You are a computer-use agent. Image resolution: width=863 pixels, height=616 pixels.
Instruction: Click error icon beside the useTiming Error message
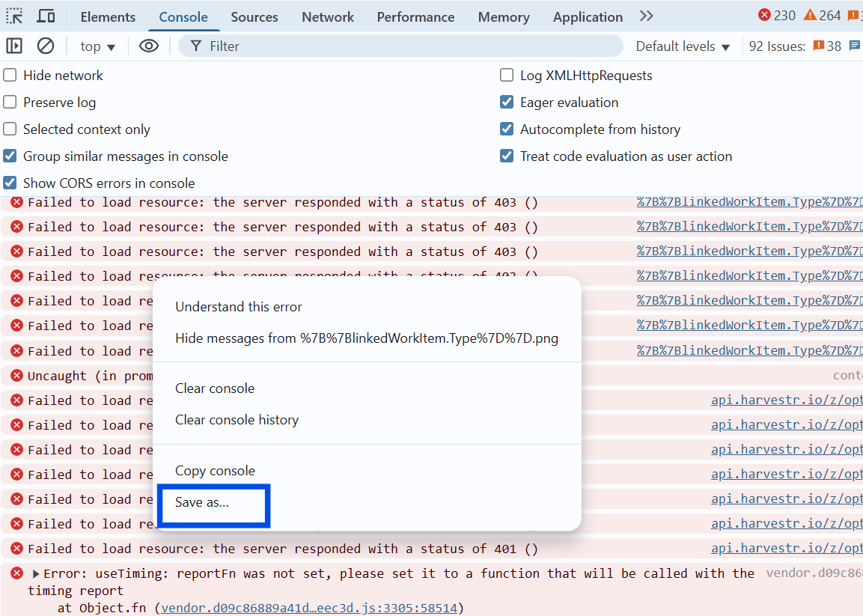(17, 573)
